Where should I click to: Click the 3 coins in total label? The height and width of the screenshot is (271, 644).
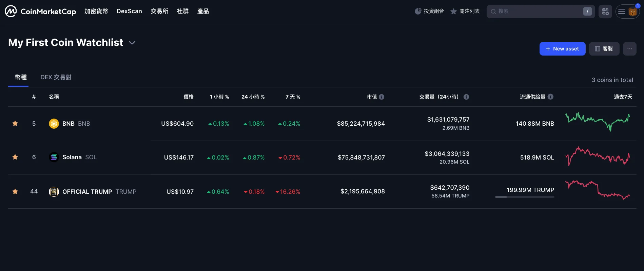[x=612, y=80]
